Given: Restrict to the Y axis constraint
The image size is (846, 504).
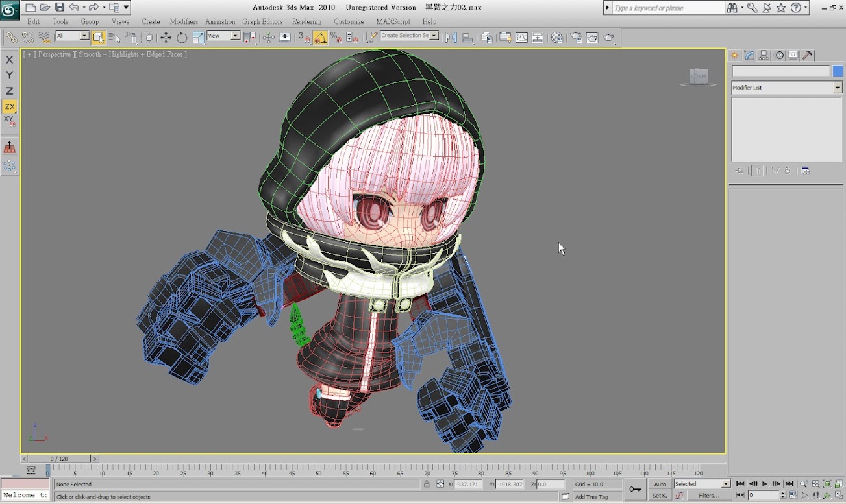Looking at the screenshot, I should tap(9, 75).
